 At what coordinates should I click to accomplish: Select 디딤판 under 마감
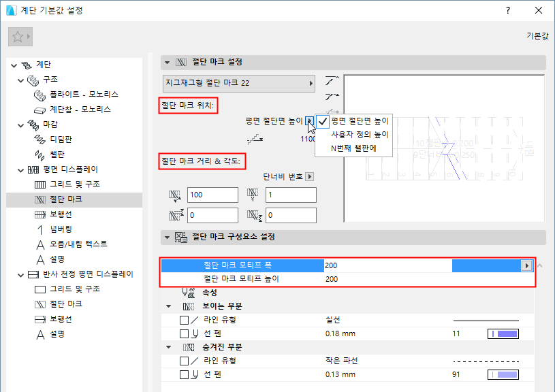pos(61,140)
